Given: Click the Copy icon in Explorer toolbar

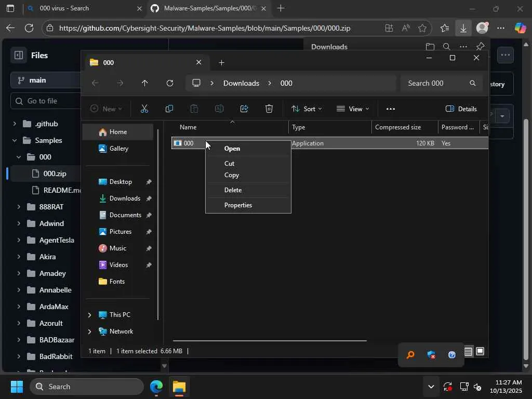Looking at the screenshot, I should click(169, 109).
